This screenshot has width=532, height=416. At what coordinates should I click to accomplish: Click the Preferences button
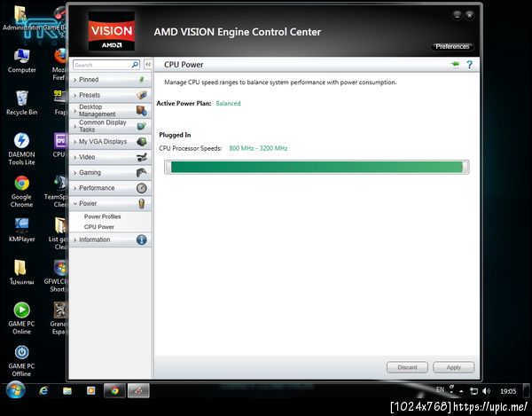pos(452,46)
